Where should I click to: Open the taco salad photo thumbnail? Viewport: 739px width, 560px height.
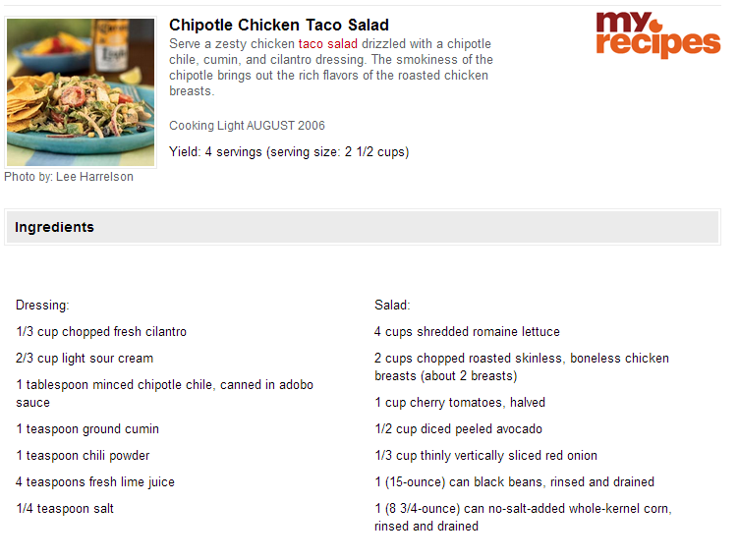(81, 92)
